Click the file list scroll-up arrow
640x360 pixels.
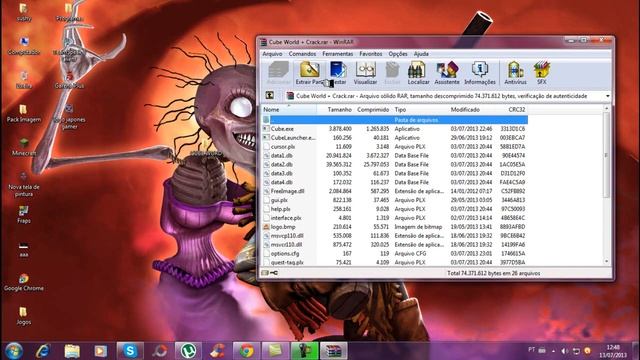(x=607, y=109)
